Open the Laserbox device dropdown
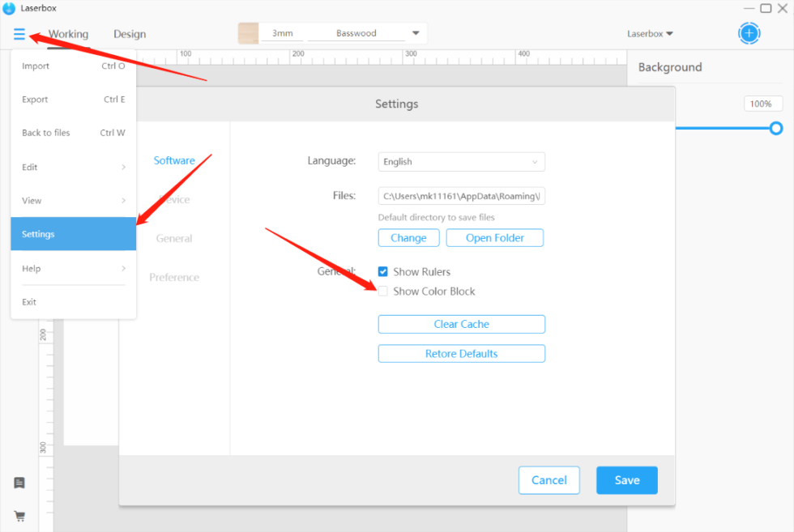The width and height of the screenshot is (794, 532). pos(650,34)
